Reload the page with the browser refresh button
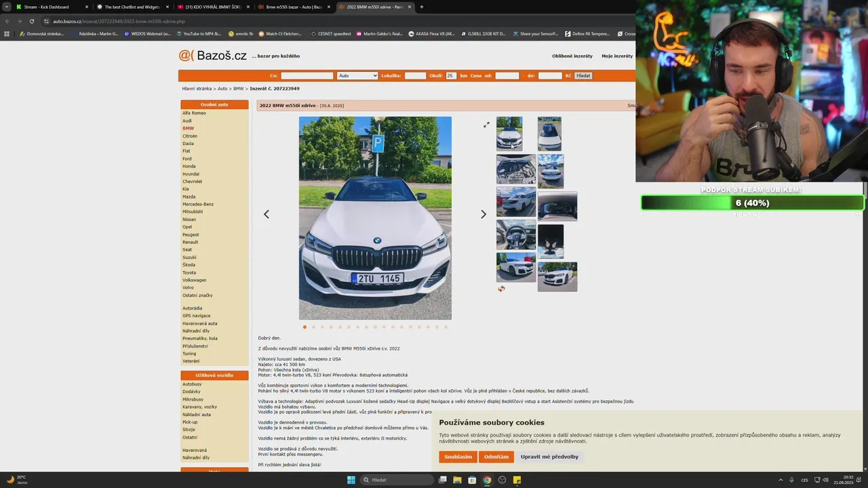 31,21
